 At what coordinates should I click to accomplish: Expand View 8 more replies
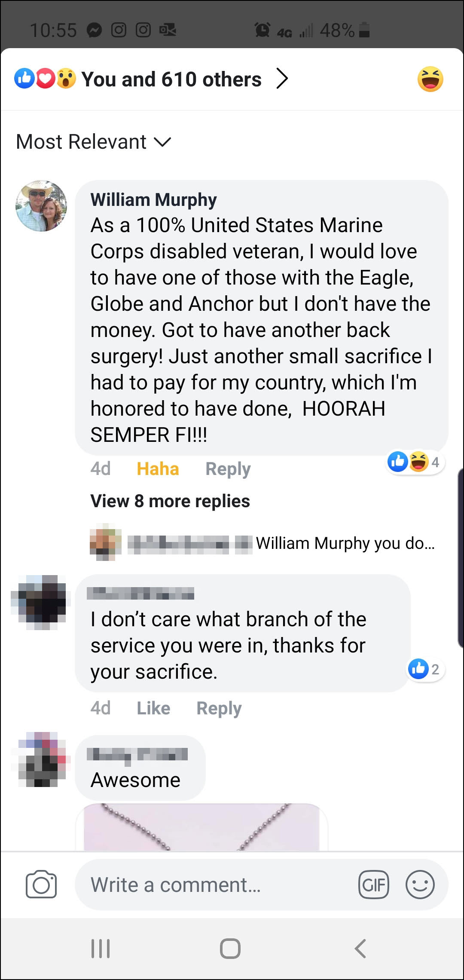(170, 501)
